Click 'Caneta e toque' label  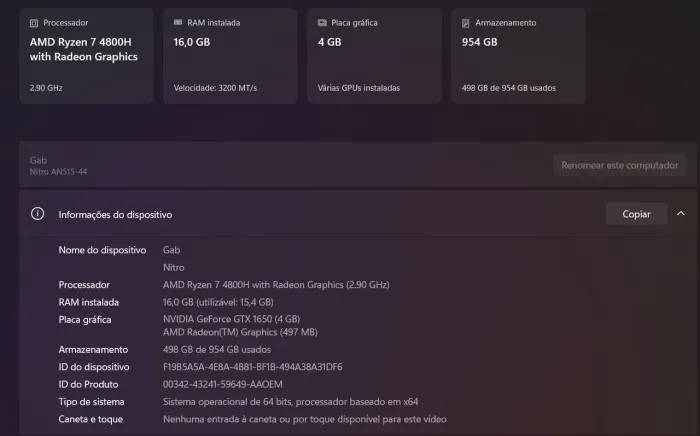91,419
